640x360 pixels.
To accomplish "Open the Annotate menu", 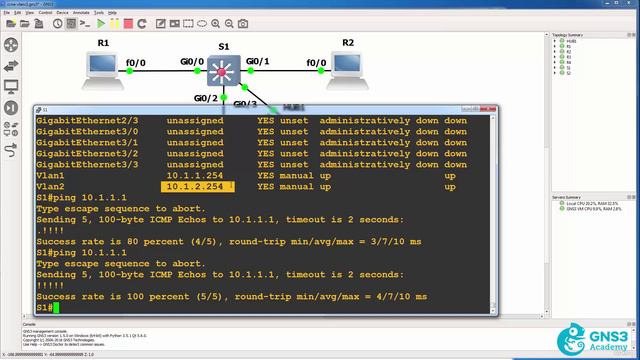I will [x=81, y=13].
